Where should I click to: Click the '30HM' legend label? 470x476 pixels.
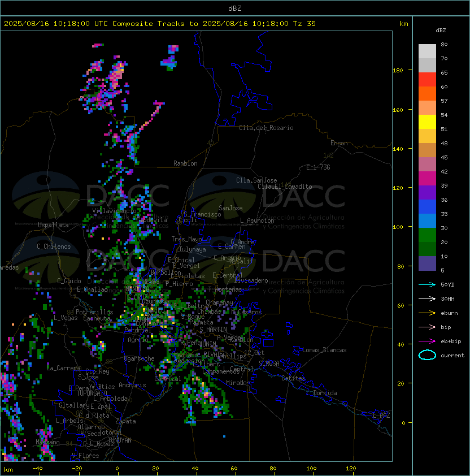(447, 298)
